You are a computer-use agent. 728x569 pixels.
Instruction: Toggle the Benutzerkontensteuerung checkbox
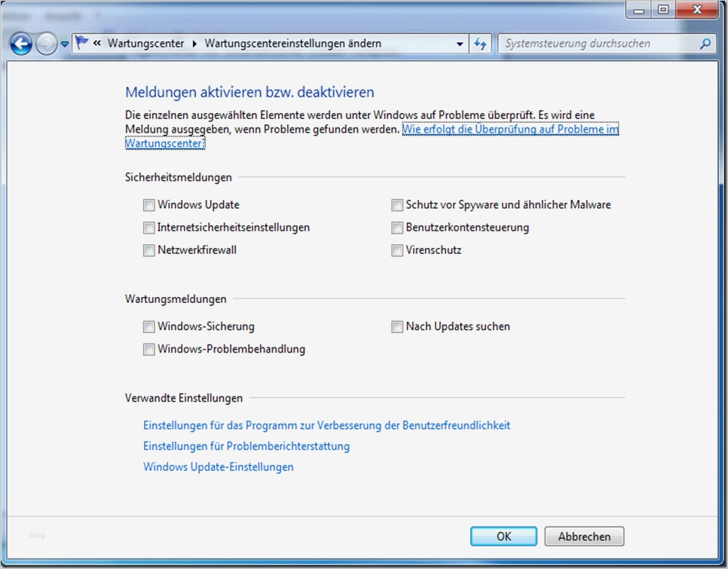tap(397, 228)
